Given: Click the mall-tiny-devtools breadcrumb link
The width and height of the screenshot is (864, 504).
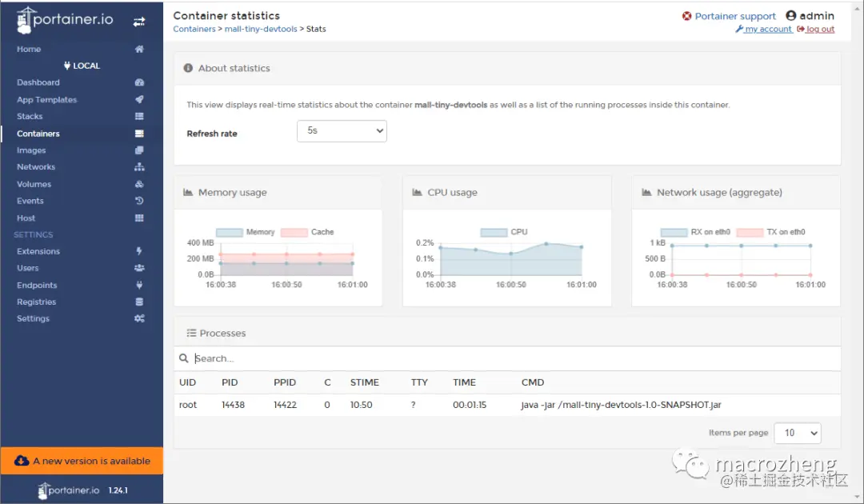Looking at the screenshot, I should pyautogui.click(x=261, y=29).
